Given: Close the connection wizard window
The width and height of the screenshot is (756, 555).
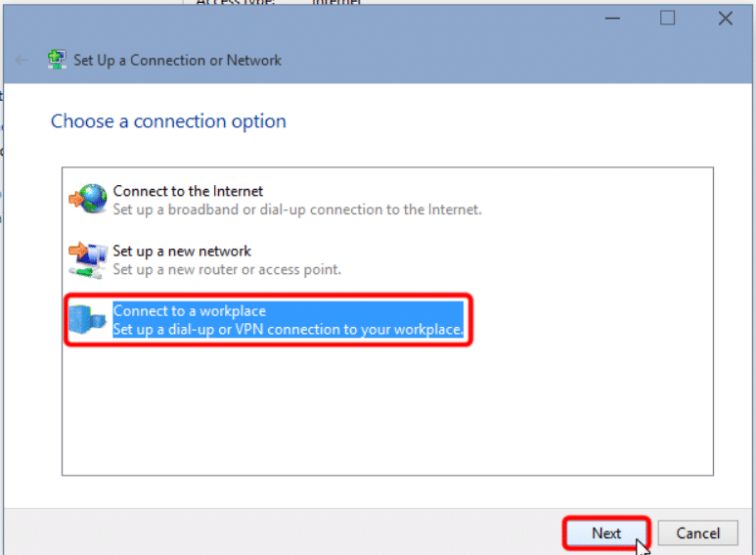Looking at the screenshot, I should click(x=725, y=19).
